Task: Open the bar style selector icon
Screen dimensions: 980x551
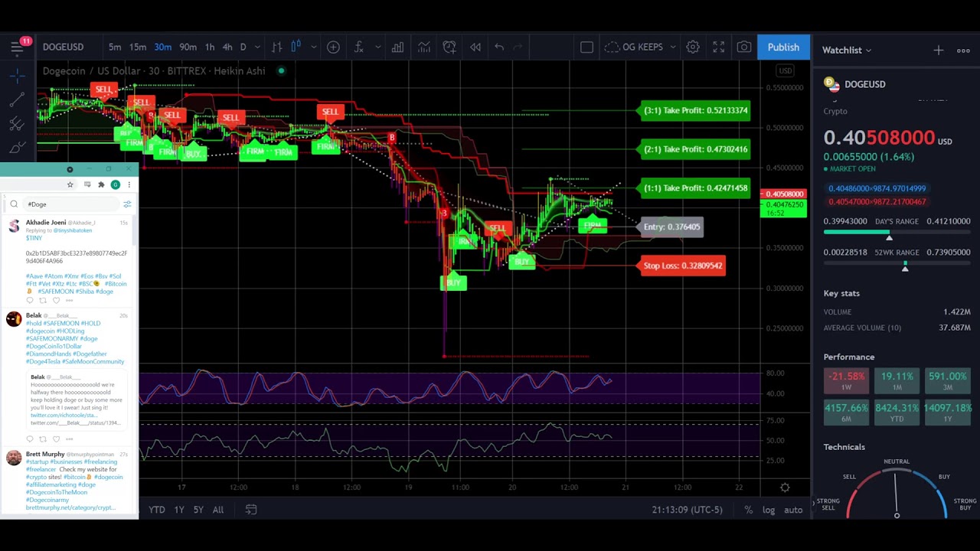Action: click(276, 47)
